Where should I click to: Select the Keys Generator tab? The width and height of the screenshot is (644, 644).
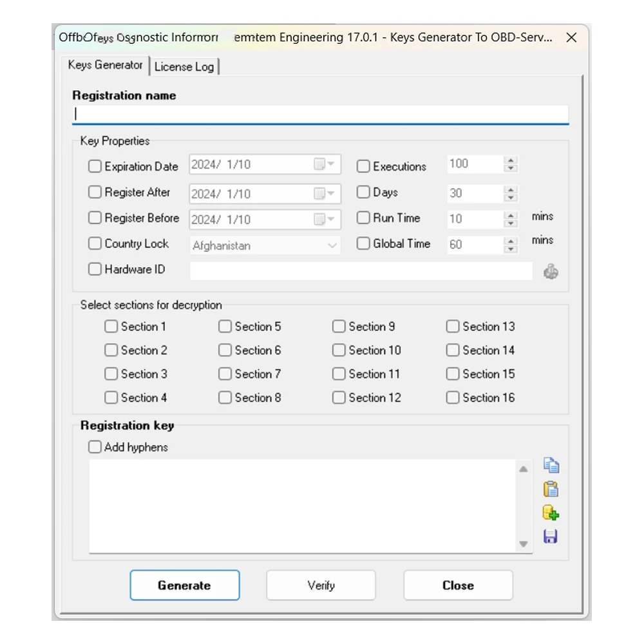[x=106, y=65]
